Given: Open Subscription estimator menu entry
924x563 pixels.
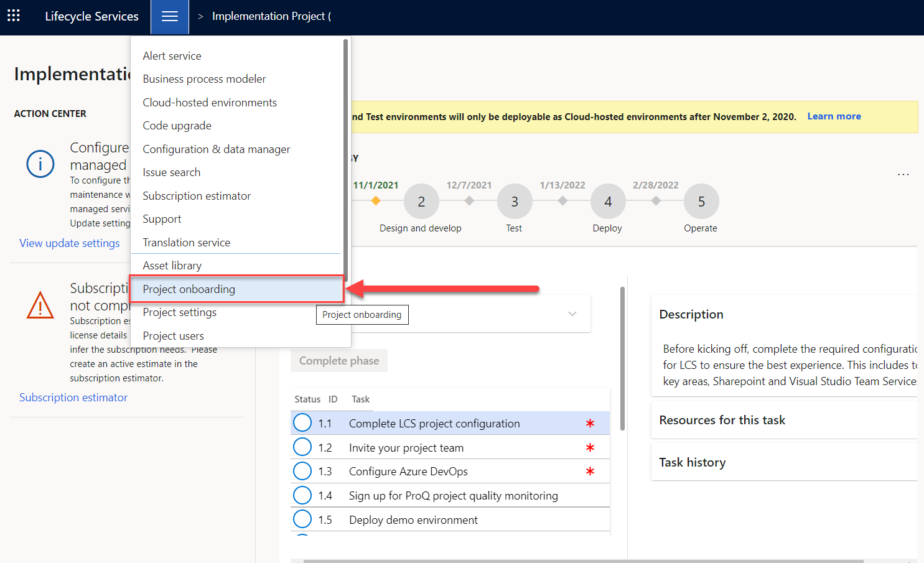Looking at the screenshot, I should 197,196.
